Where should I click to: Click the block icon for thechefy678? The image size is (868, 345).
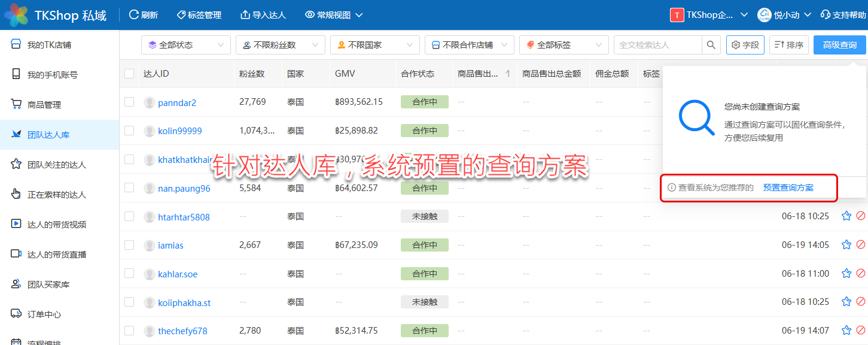coord(861,330)
